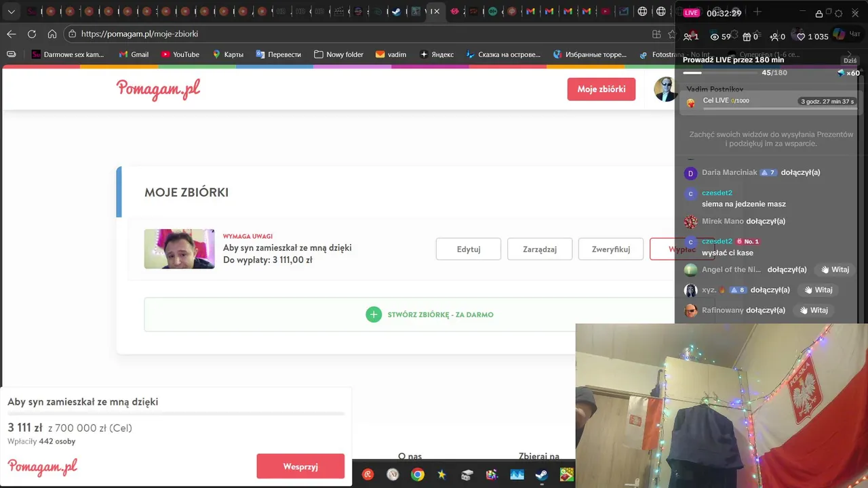Go back with the browser back arrow
Image resolution: width=868 pixels, height=488 pixels.
click(12, 34)
